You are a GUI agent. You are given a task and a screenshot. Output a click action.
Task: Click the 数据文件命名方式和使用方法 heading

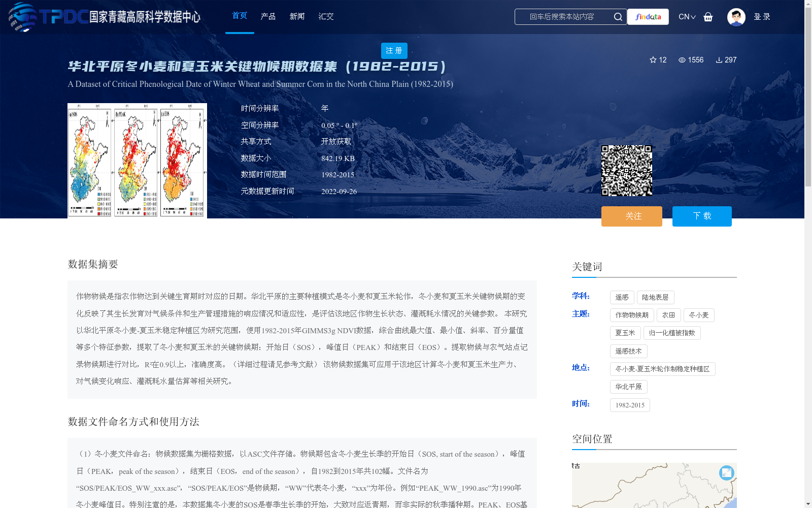[x=133, y=422]
